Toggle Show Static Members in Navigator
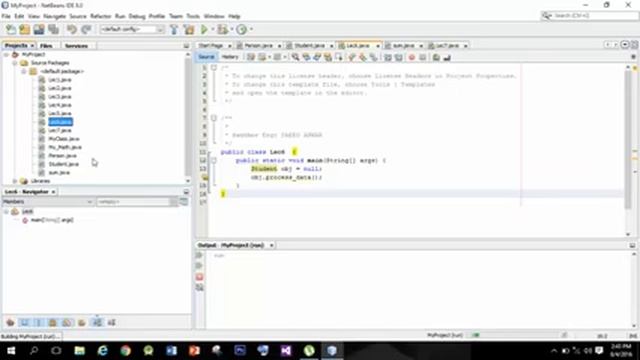Image resolution: width=640 pixels, height=360 pixels. click(x=39, y=322)
